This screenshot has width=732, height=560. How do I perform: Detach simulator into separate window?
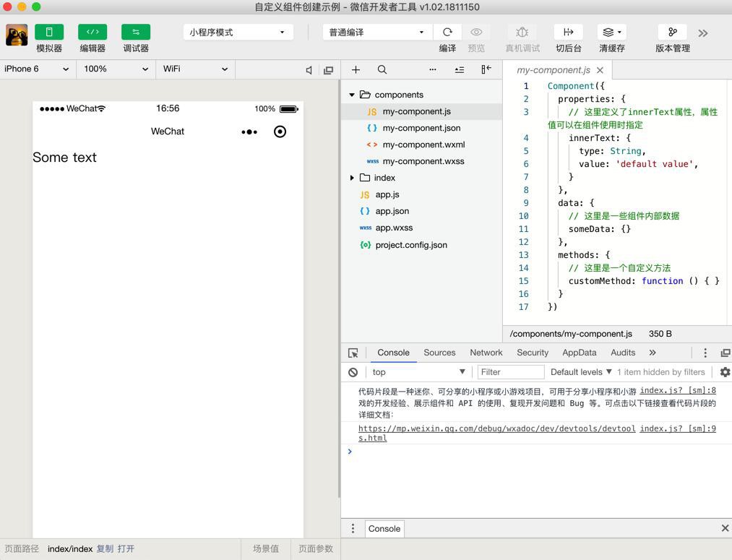[x=329, y=70]
